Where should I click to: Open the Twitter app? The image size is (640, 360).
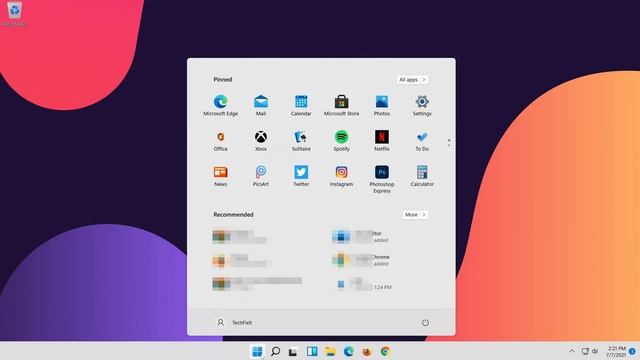click(301, 176)
